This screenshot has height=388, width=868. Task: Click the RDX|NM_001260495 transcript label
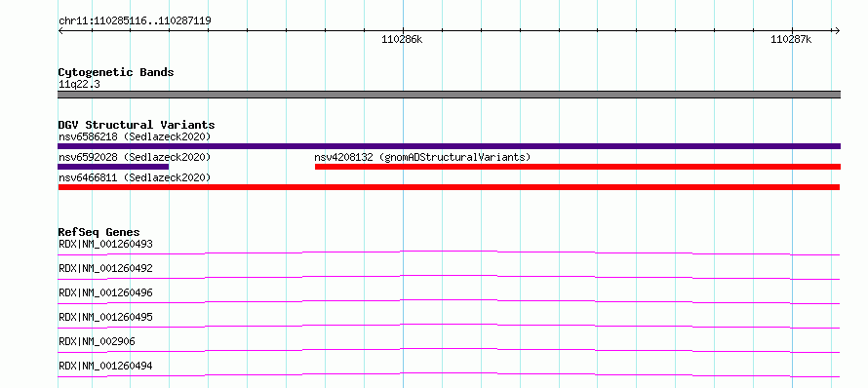click(x=105, y=317)
